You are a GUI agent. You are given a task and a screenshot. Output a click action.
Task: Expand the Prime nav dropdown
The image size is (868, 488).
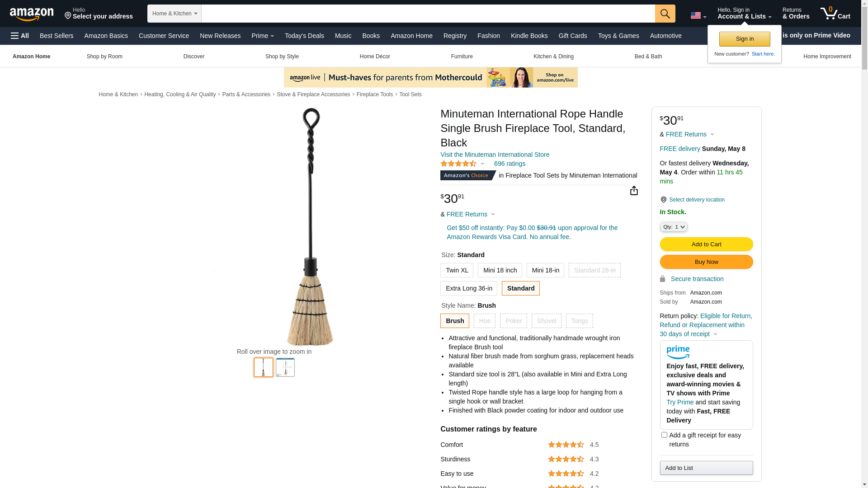(x=263, y=36)
